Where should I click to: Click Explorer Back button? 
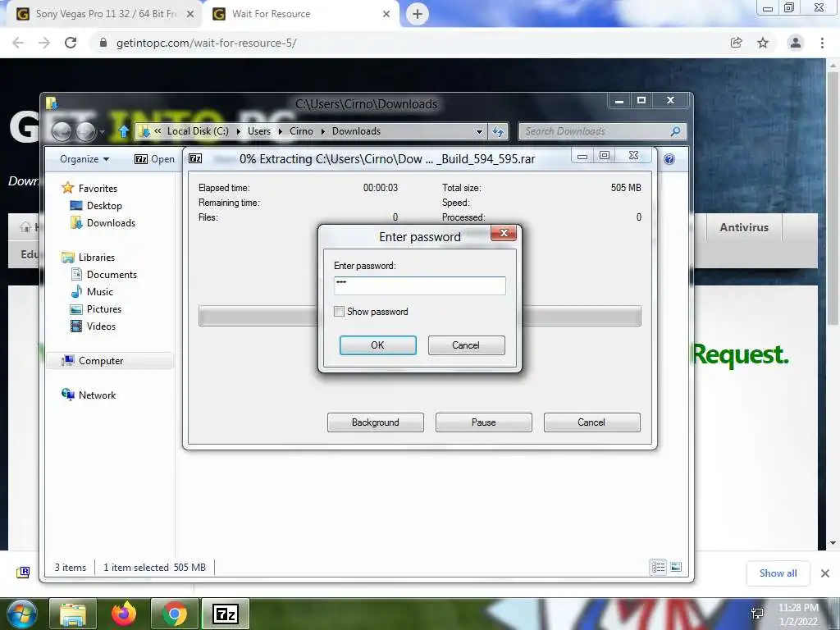click(x=62, y=130)
